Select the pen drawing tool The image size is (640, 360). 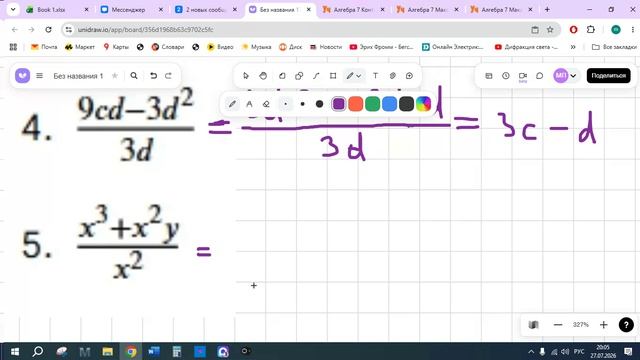click(x=350, y=76)
